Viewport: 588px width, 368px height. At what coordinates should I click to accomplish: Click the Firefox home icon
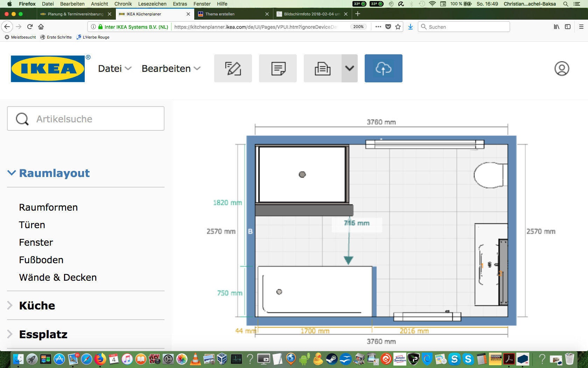(41, 27)
